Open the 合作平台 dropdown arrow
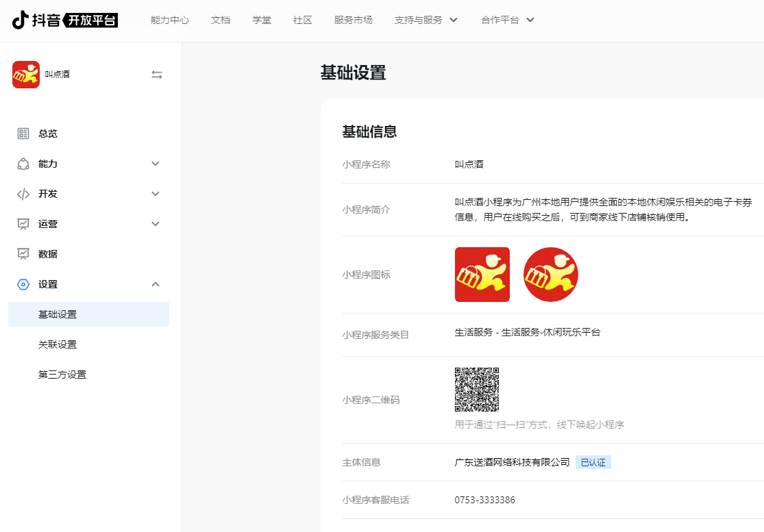 530,20
